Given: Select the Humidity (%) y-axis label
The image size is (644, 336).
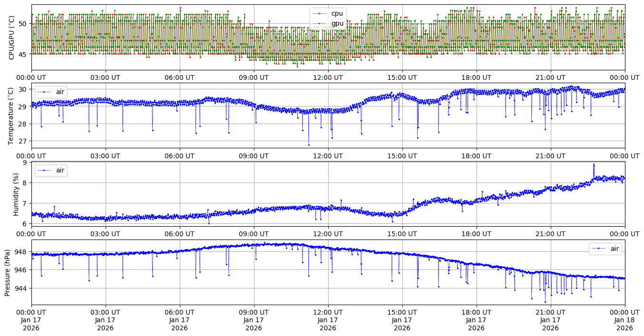Looking at the screenshot, I should (x=16, y=194).
